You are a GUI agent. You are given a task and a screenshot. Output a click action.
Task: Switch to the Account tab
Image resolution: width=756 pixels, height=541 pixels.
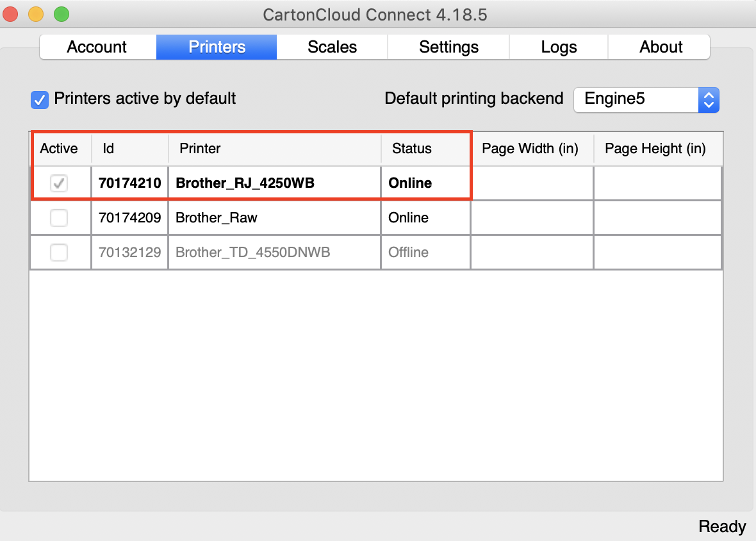tap(97, 46)
